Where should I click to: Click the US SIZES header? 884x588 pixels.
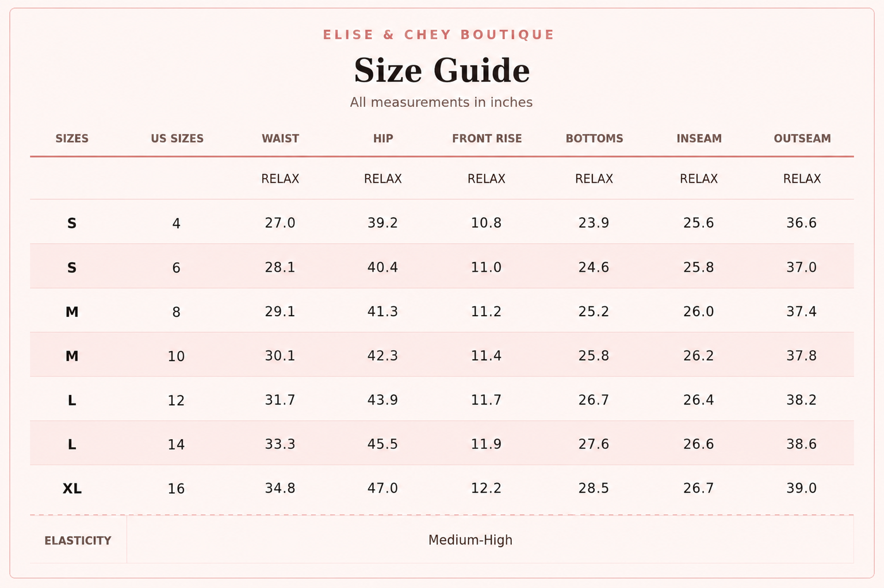(x=177, y=139)
